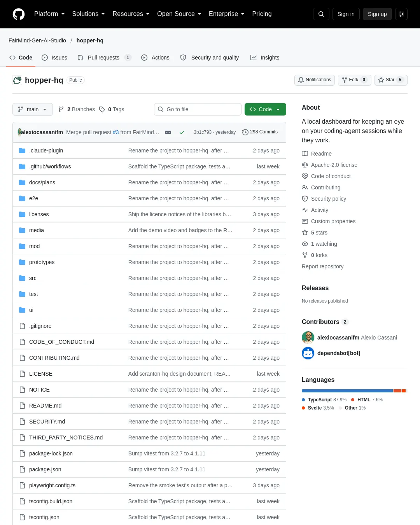Click Report repository link

tap(322, 266)
